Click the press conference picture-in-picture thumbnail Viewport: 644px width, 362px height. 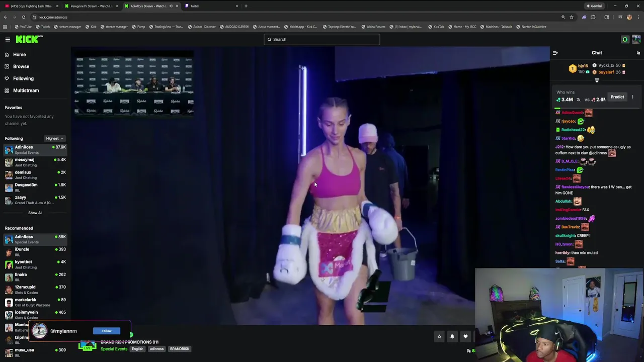pos(134,85)
